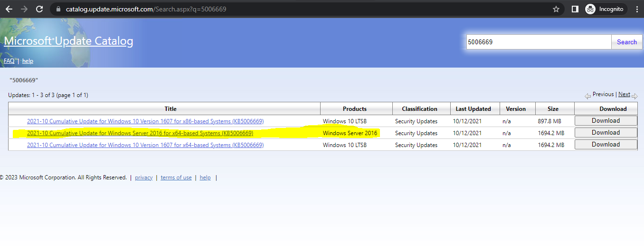This screenshot has width=644, height=246.
Task: Go back with the browser back arrow
Action: point(9,9)
